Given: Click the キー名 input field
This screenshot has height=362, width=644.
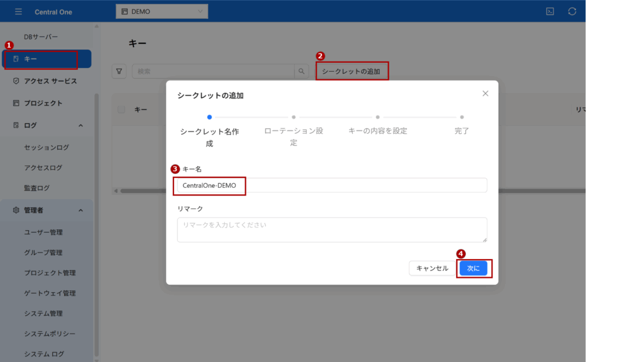Looking at the screenshot, I should (x=331, y=185).
